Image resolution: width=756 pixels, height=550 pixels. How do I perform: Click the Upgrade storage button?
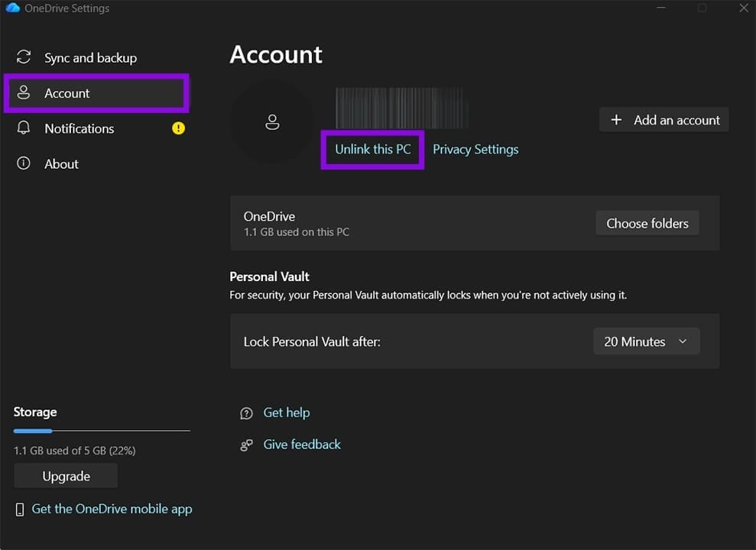66,476
